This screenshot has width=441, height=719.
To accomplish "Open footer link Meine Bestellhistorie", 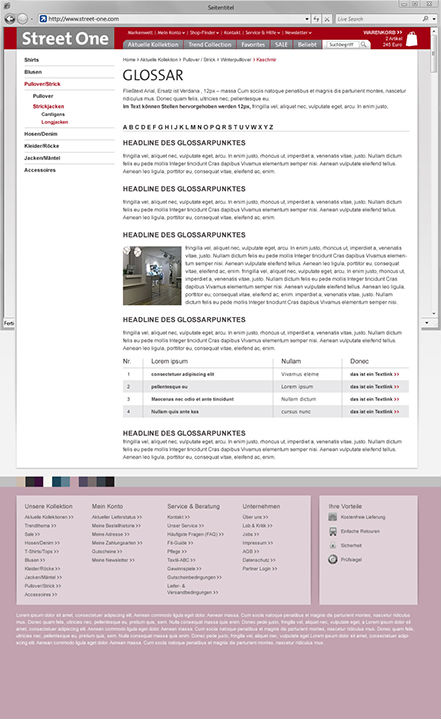I will pos(116,525).
